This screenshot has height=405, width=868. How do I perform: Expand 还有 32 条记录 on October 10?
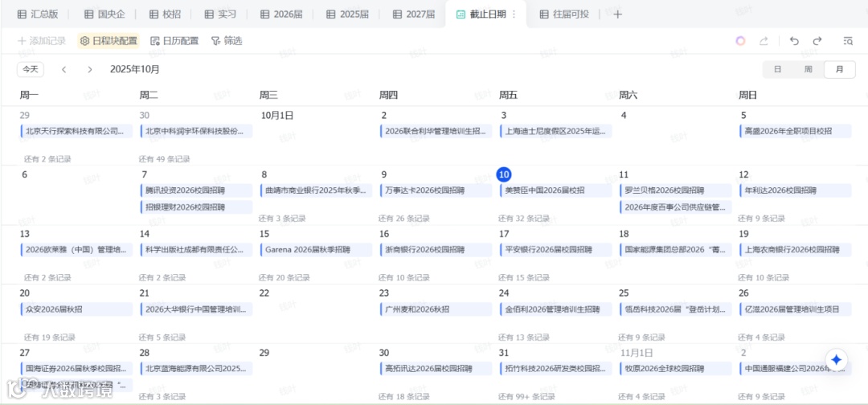[524, 218]
